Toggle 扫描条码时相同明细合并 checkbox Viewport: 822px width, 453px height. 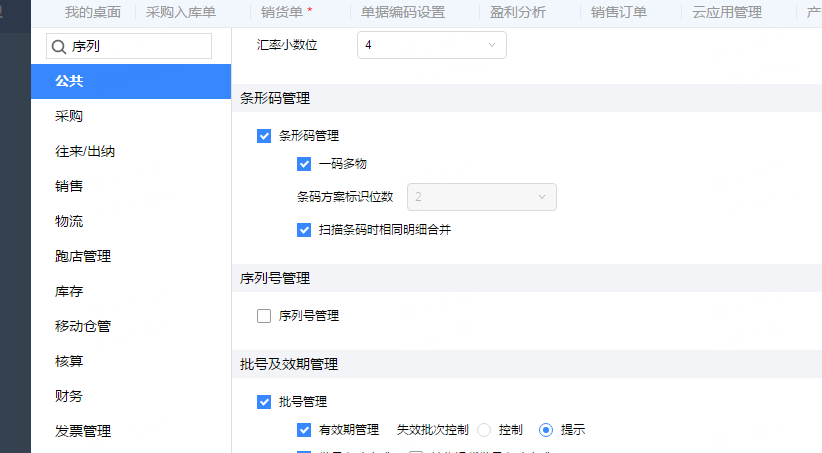[304, 230]
